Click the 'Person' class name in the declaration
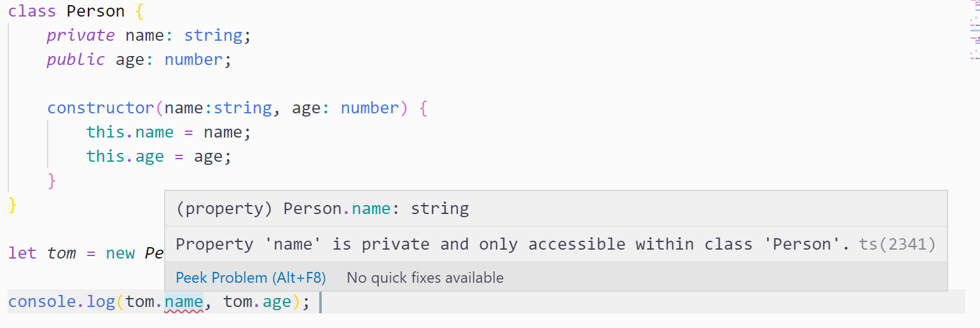The height and width of the screenshot is (328, 980). 93,11
